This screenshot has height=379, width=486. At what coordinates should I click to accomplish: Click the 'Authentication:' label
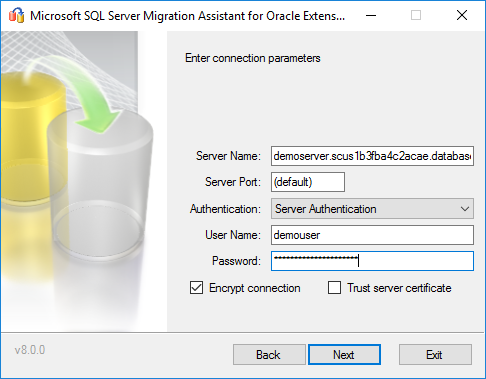point(225,209)
